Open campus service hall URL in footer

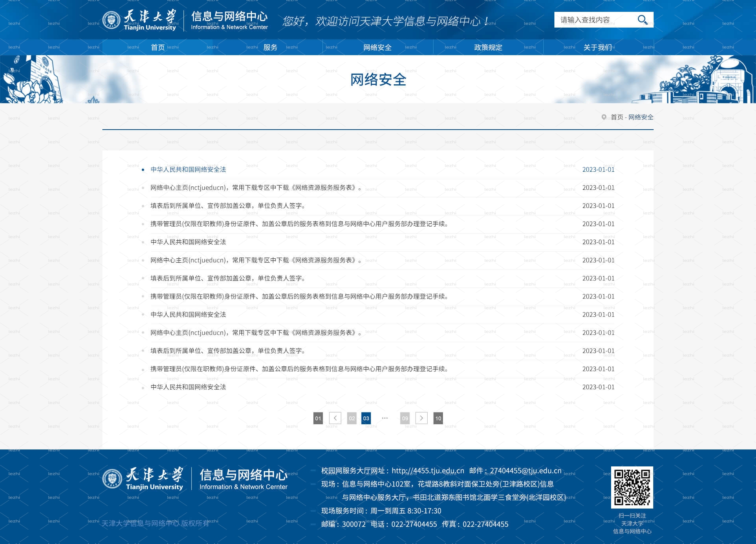428,471
